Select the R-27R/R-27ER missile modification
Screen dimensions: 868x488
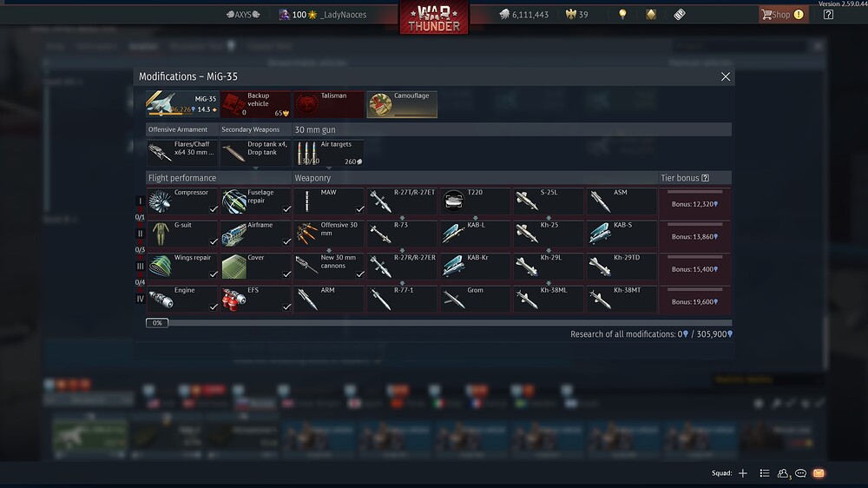tap(402, 267)
